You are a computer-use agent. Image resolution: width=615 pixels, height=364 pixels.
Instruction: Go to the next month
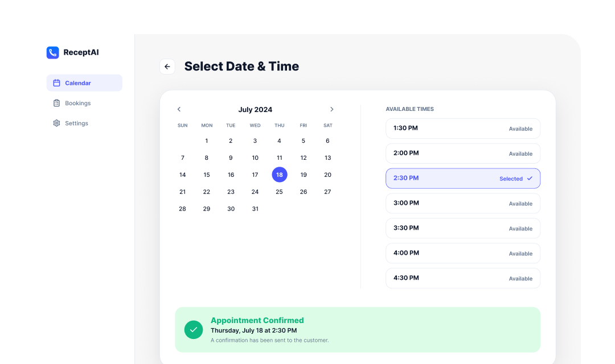click(x=332, y=109)
